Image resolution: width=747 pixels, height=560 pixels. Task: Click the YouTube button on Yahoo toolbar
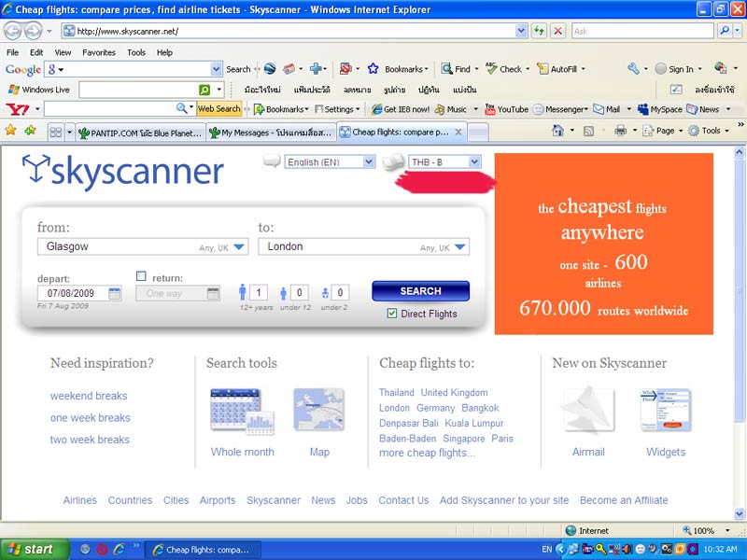tap(506, 109)
